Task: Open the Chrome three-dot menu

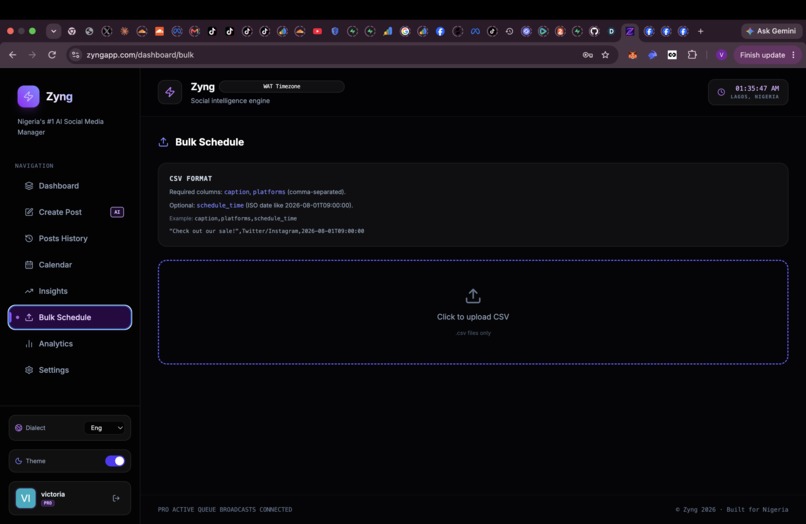Action: click(794, 55)
